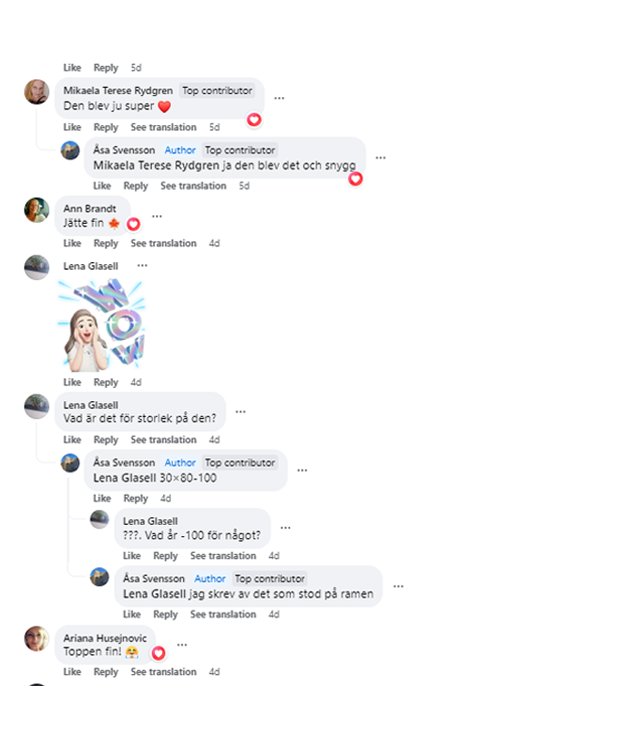The width and height of the screenshot is (623, 739).
Task: View heart reaction on Ann Brandt's comment
Action: (x=133, y=224)
